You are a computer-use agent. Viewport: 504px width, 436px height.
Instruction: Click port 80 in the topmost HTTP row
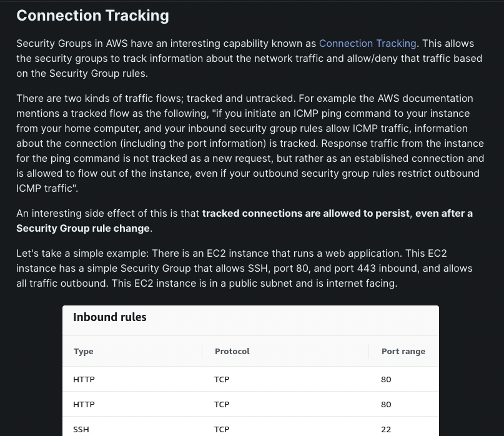[x=386, y=379]
